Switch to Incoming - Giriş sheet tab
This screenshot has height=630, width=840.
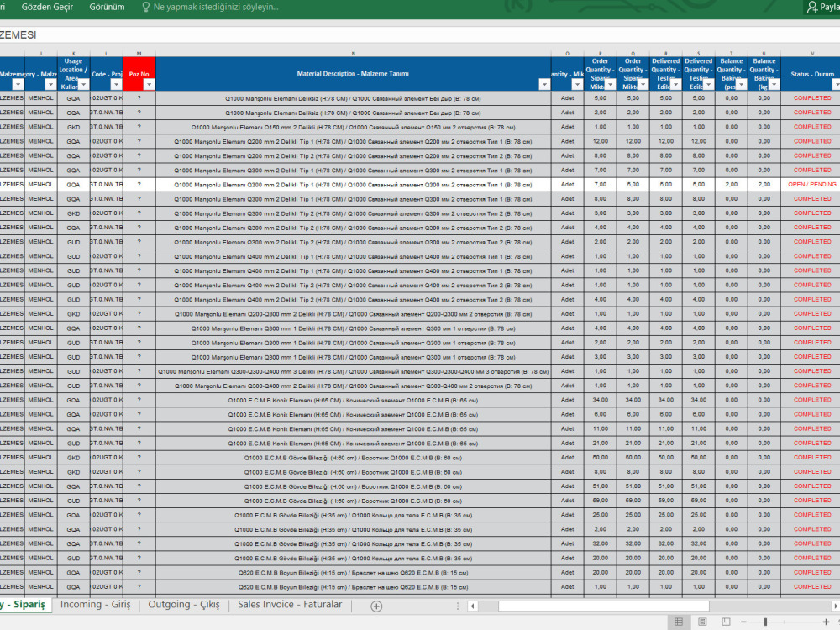(96, 605)
